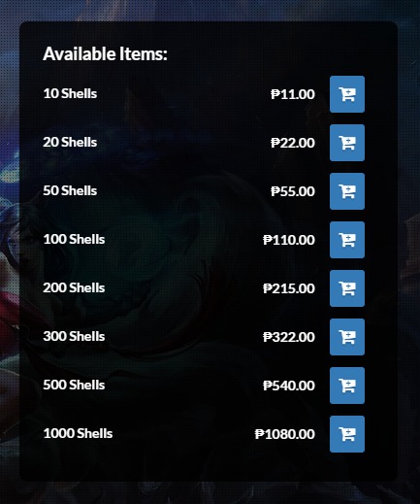Click the 300 Shells item name
The image size is (420, 504).
pyautogui.click(x=74, y=336)
